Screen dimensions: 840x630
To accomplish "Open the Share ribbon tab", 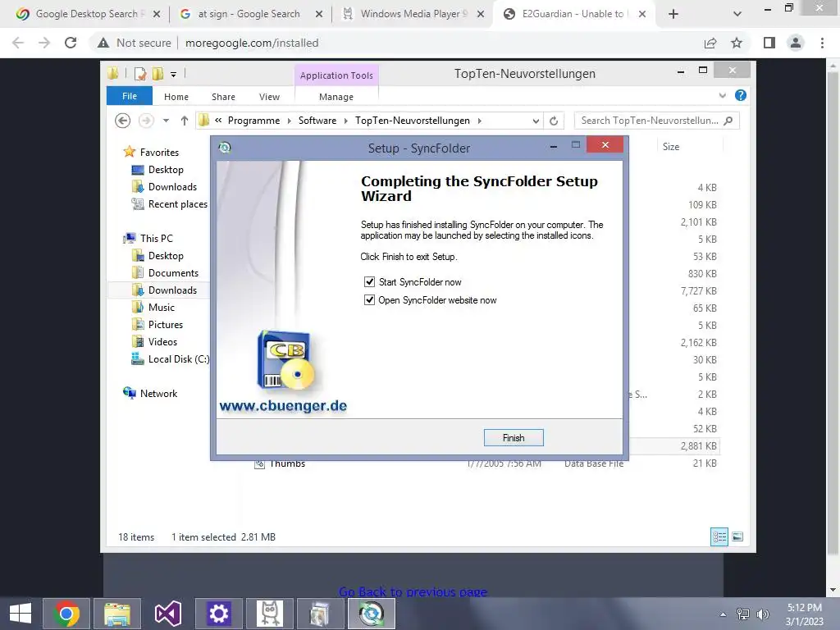I will tap(223, 97).
